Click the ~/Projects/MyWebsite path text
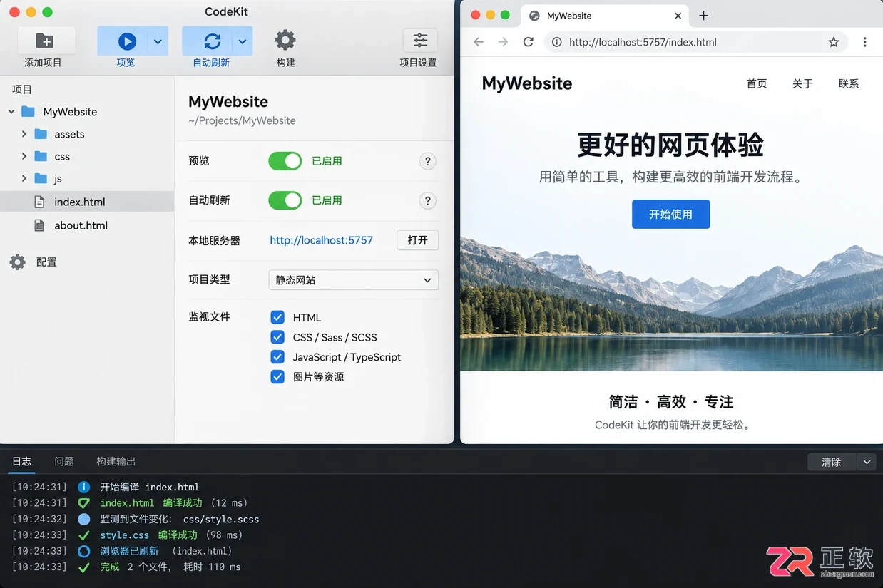Viewport: 883px width, 588px height. 242,120
